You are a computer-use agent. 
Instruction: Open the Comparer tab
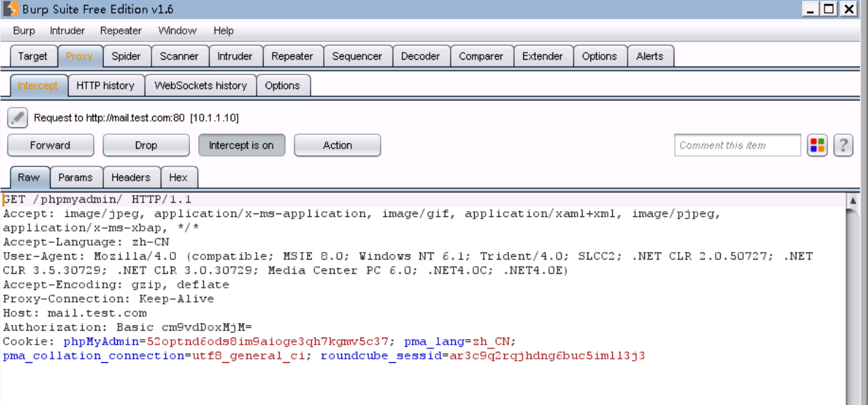click(481, 56)
